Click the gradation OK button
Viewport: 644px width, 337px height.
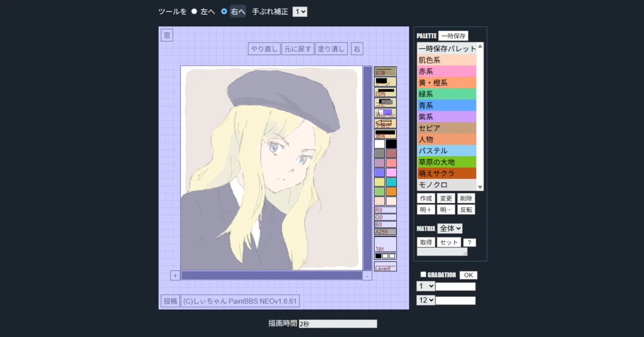468,275
